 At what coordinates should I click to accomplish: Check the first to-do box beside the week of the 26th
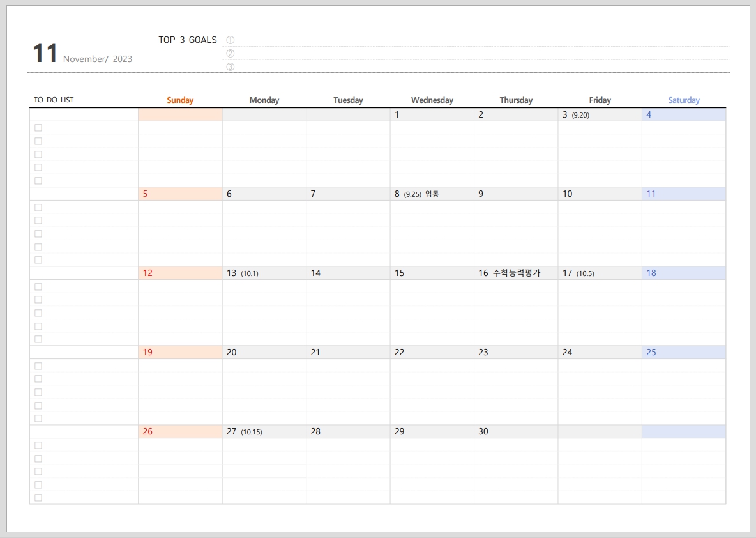[x=38, y=445]
